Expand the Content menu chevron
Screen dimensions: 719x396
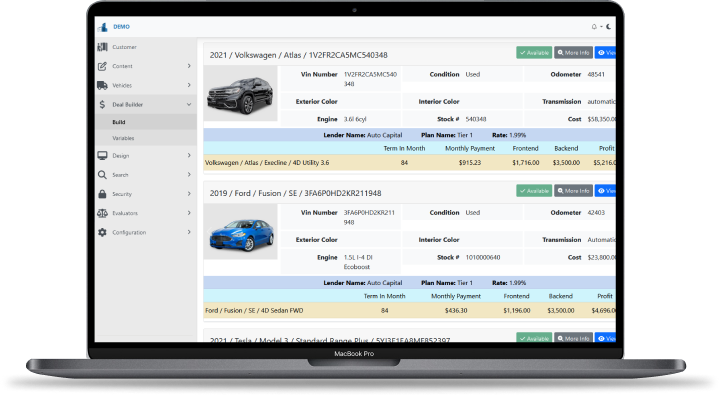click(189, 66)
